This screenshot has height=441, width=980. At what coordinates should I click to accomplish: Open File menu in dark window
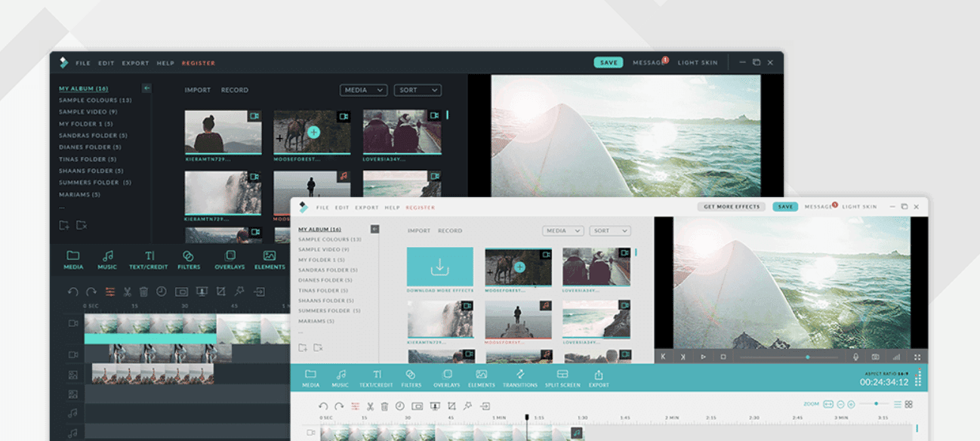[x=83, y=63]
